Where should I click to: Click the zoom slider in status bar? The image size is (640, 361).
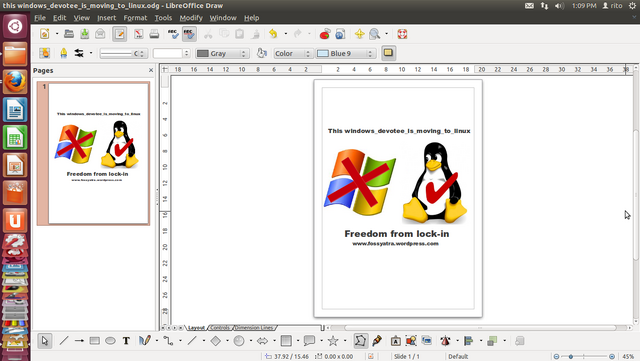point(584,357)
